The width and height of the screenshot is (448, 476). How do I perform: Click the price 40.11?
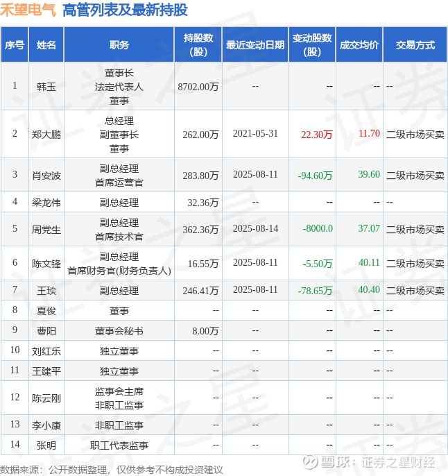[x=369, y=262]
